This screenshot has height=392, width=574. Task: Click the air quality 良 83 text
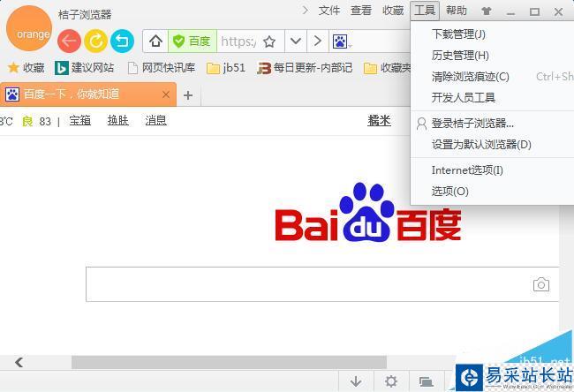36,121
